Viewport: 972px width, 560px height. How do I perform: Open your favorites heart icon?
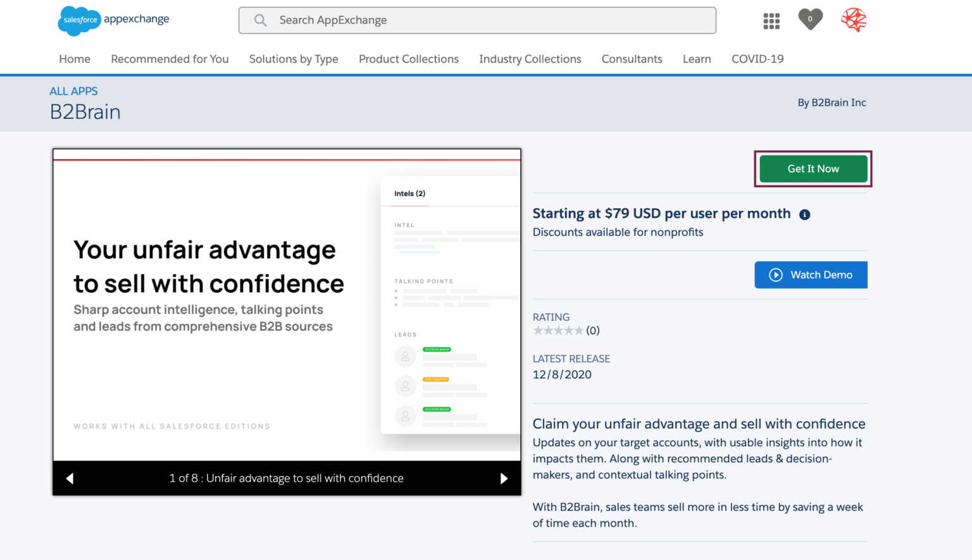tap(810, 19)
